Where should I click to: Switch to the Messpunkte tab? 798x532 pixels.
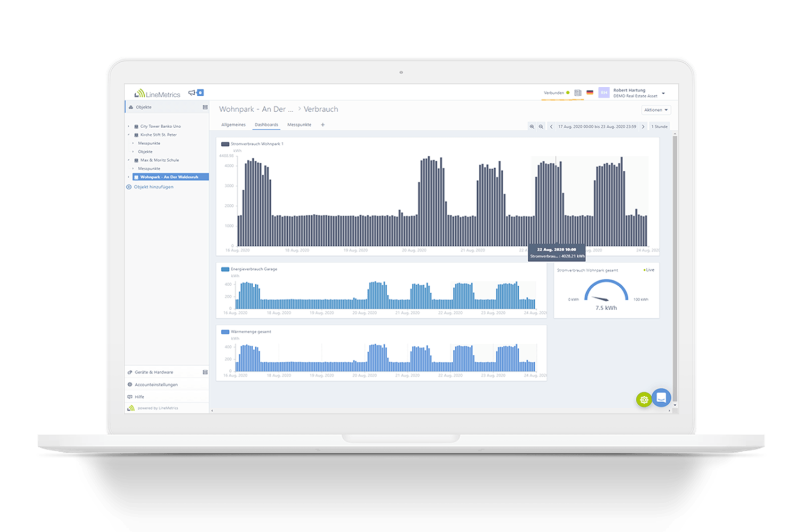[x=299, y=125]
